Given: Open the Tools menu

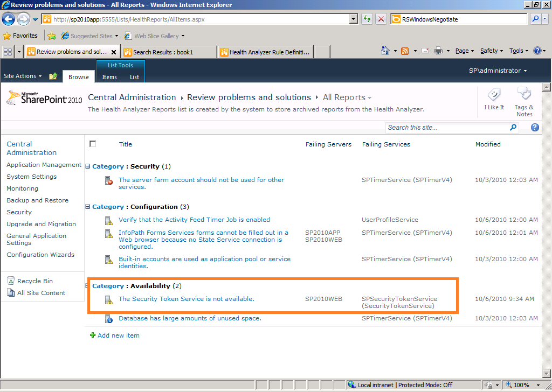Looking at the screenshot, I should click(519, 51).
